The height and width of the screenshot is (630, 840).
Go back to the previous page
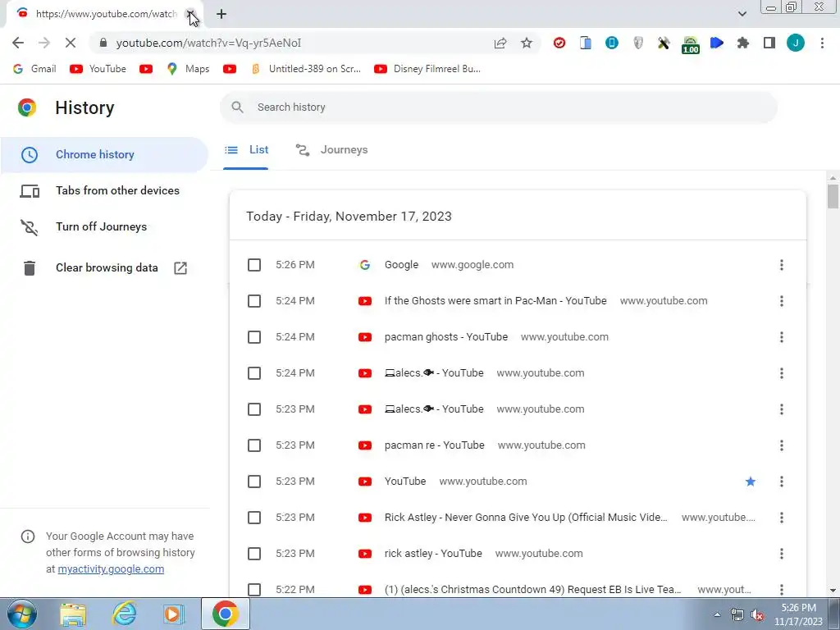(x=18, y=43)
